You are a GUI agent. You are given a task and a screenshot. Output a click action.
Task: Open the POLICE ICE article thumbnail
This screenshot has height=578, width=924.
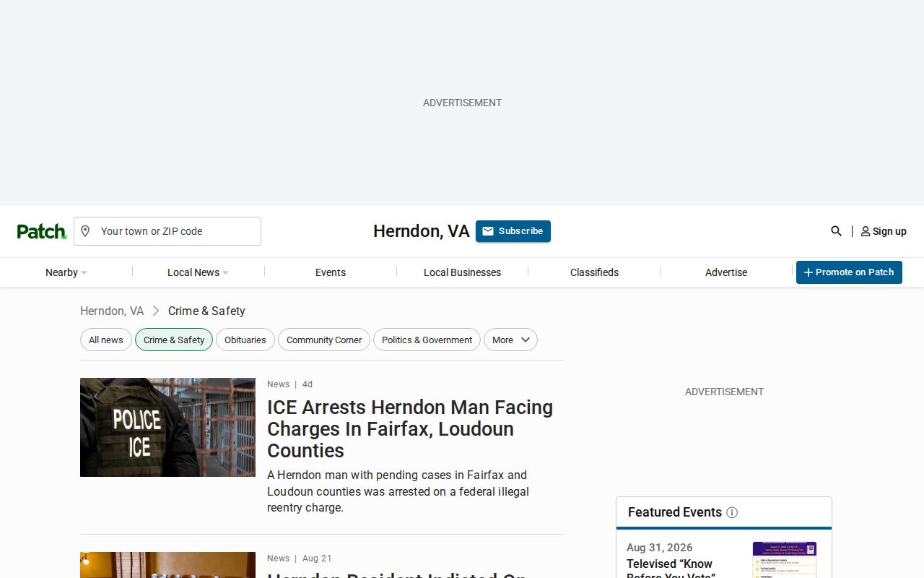pyautogui.click(x=167, y=427)
